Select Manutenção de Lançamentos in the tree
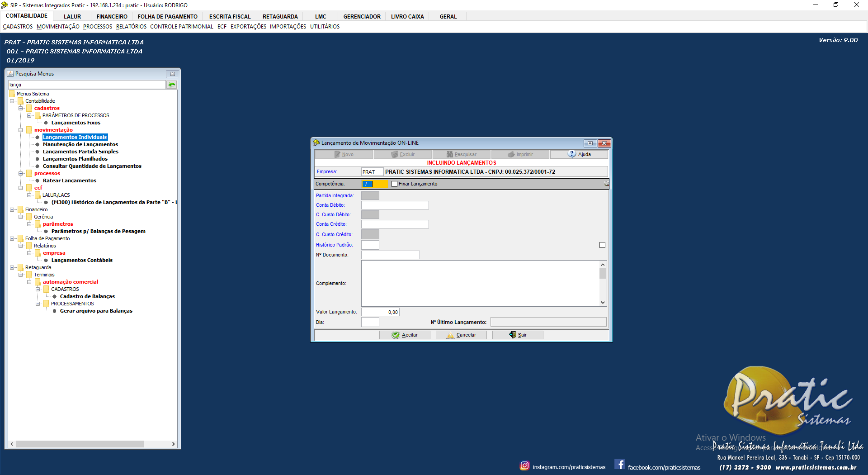The height and width of the screenshot is (475, 868). 80,144
